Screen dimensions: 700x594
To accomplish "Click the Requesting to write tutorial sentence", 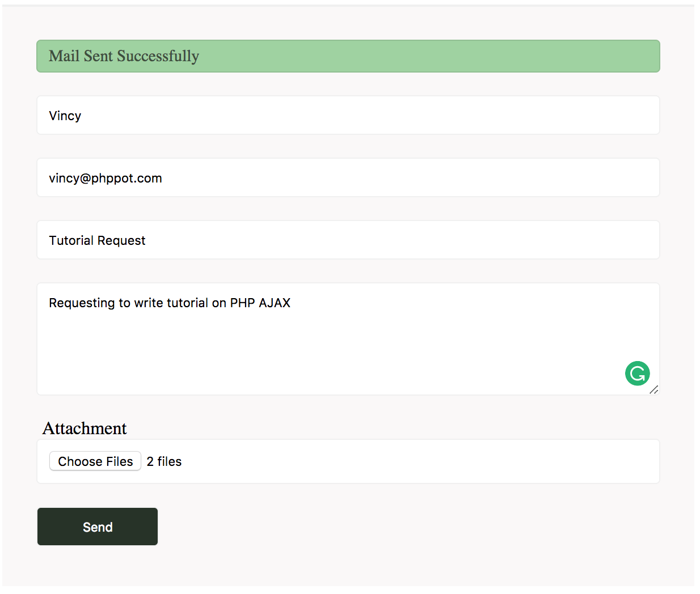I will (170, 303).
